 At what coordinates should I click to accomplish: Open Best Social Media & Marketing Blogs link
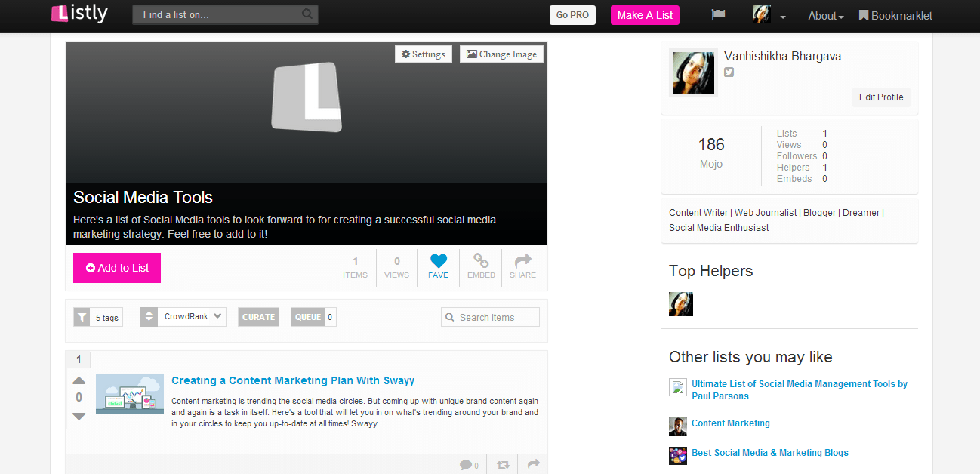coord(770,453)
